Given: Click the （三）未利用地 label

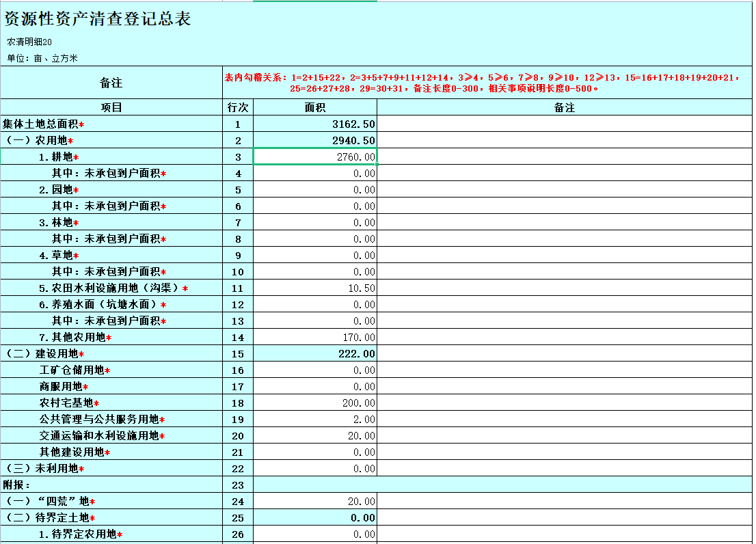Looking at the screenshot, I should point(45,468).
